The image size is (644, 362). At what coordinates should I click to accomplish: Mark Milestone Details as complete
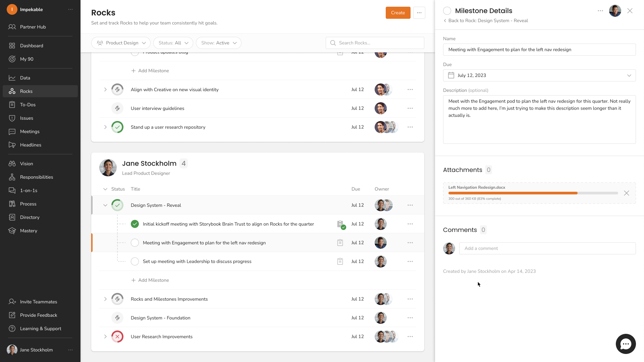click(447, 11)
